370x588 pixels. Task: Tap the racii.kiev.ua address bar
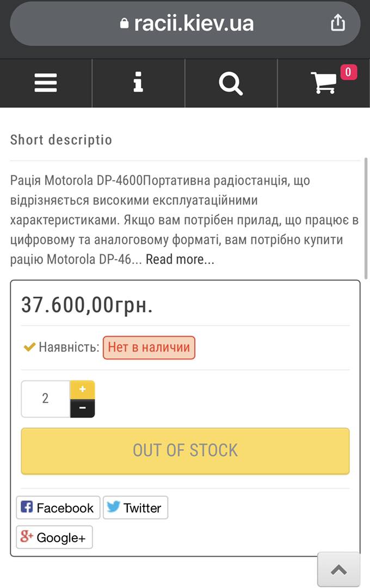click(196, 23)
